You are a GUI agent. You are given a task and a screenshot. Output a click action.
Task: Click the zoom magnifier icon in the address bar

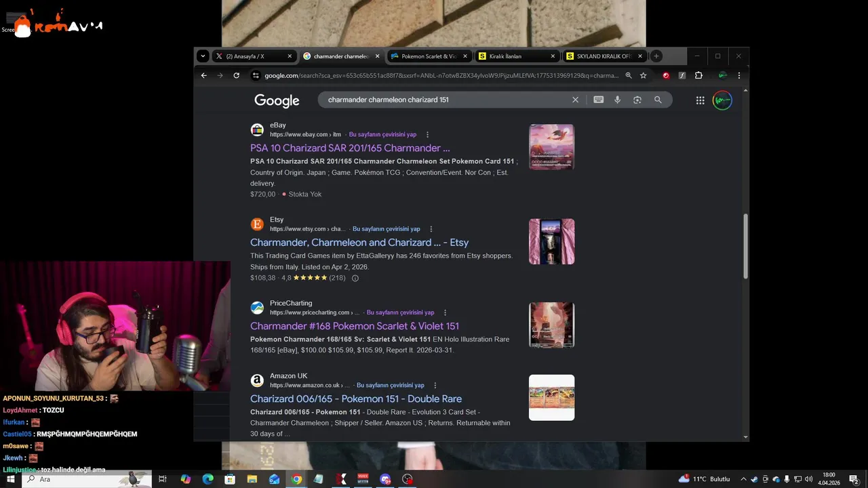pyautogui.click(x=629, y=75)
